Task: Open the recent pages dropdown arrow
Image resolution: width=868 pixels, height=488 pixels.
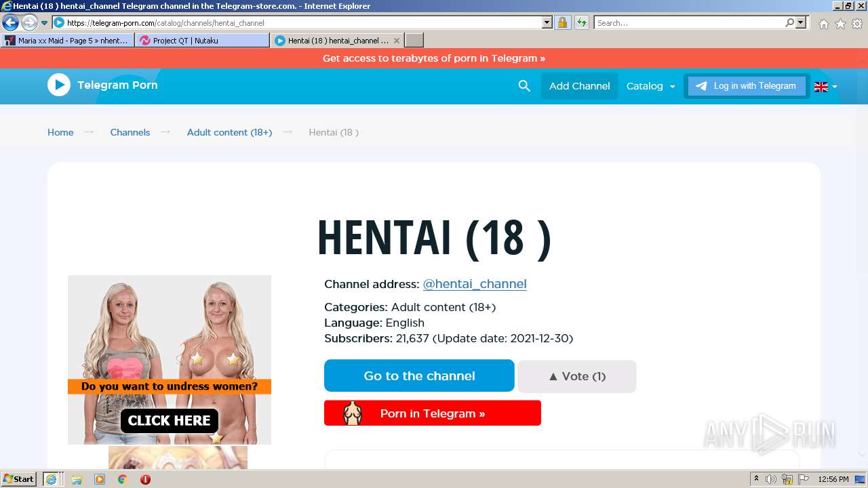Action: coord(44,23)
